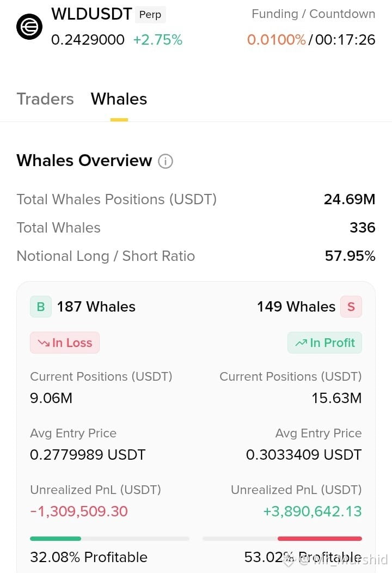Image resolution: width=392 pixels, height=573 pixels.
Task: Select the red S sell-side badge
Action: coord(351,307)
